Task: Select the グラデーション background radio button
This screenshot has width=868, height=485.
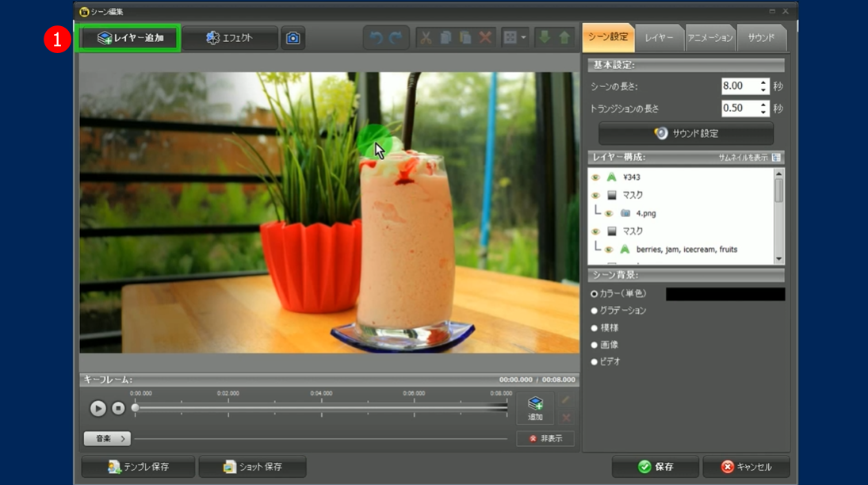Action: click(x=595, y=311)
